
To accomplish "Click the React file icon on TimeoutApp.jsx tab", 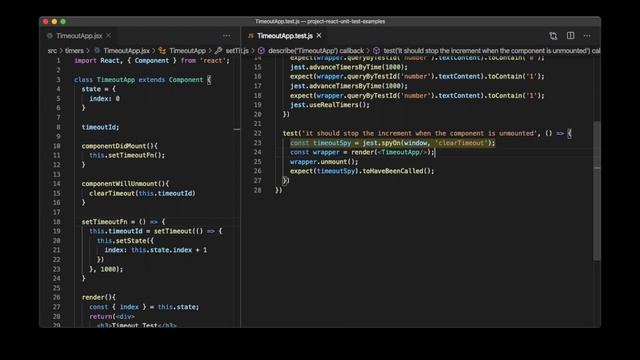I will coord(49,36).
